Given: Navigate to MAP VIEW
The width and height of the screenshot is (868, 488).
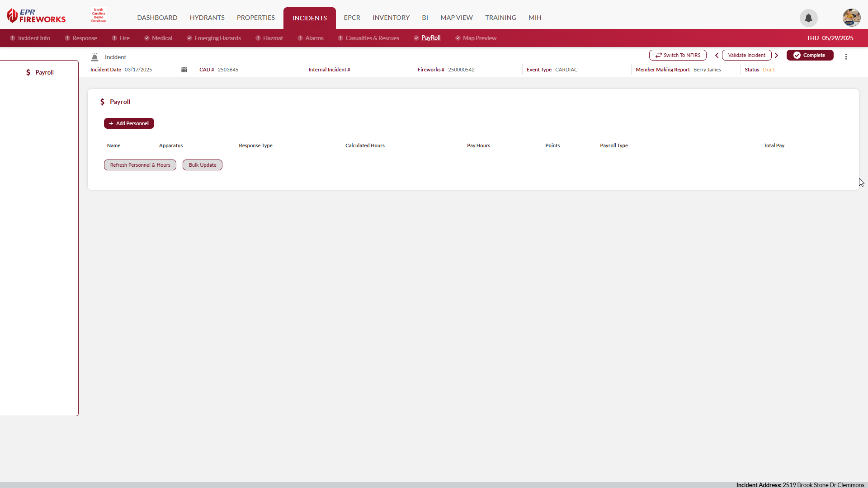Looking at the screenshot, I should click(456, 18).
